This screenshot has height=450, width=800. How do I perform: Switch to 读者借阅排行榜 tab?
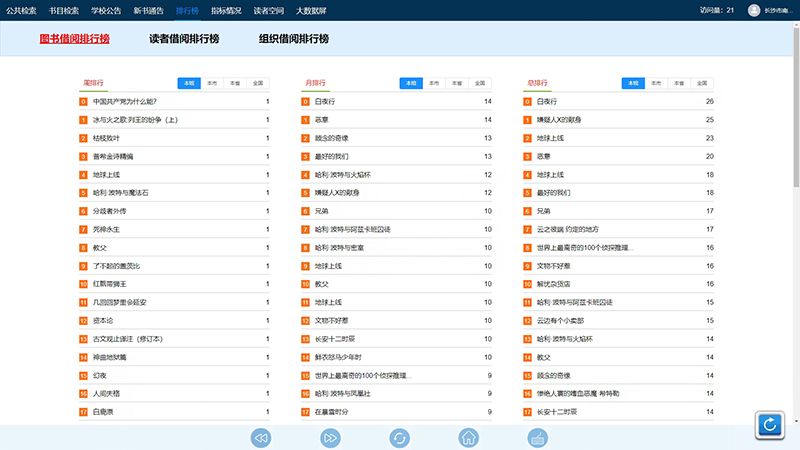tap(184, 39)
